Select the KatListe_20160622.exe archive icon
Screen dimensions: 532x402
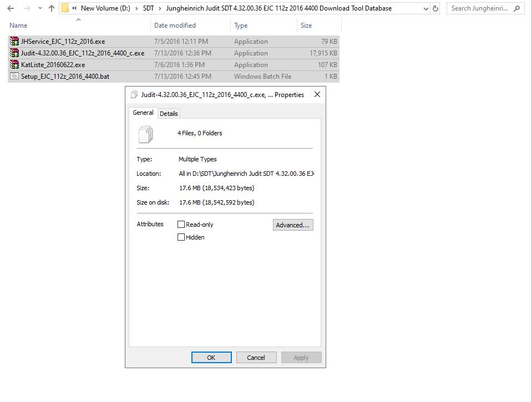[14, 64]
